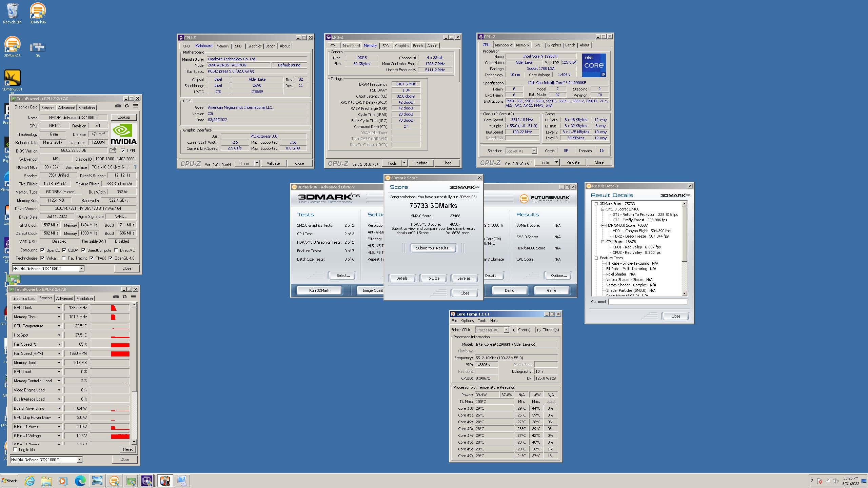This screenshot has height=488, width=868.
Task: Click the camera screenshot icon in the GPU-Z Graphics Card window
Action: click(x=118, y=106)
